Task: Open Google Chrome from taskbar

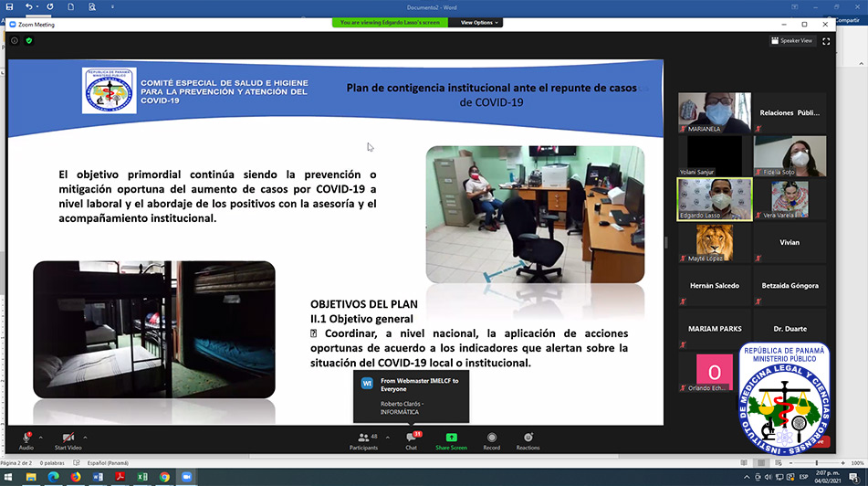Action: [164, 477]
